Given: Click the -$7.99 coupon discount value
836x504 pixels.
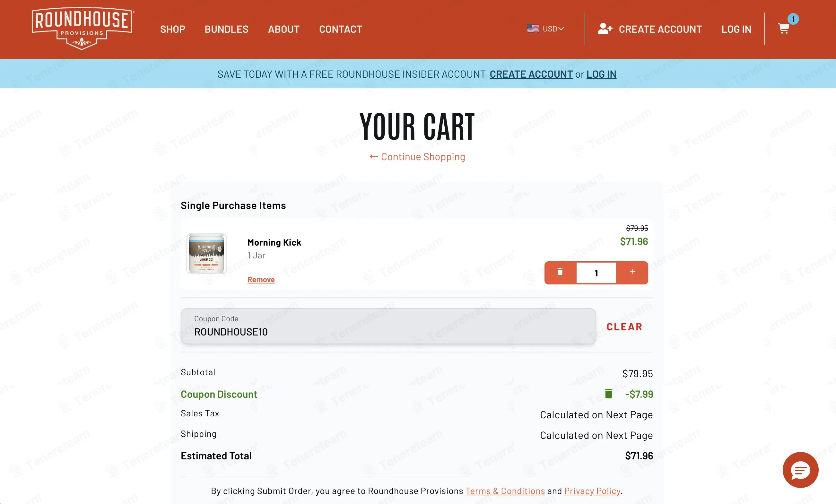Looking at the screenshot, I should (639, 394).
